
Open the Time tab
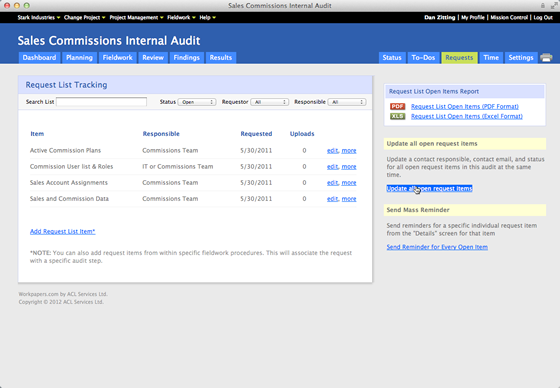(491, 58)
